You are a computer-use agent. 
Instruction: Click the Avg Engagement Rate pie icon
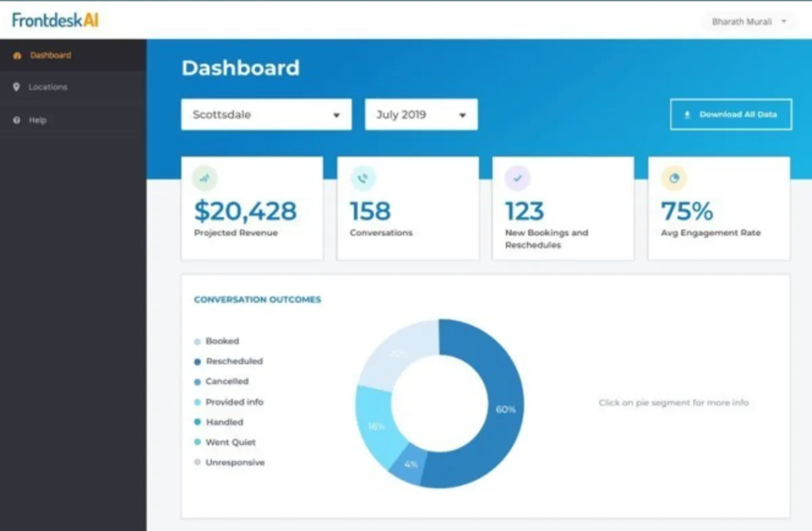(x=674, y=178)
